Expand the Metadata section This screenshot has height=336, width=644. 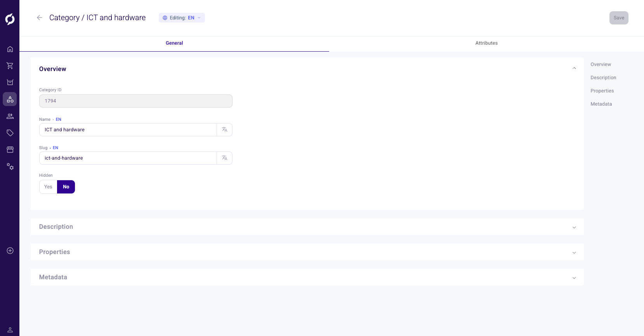click(x=307, y=277)
